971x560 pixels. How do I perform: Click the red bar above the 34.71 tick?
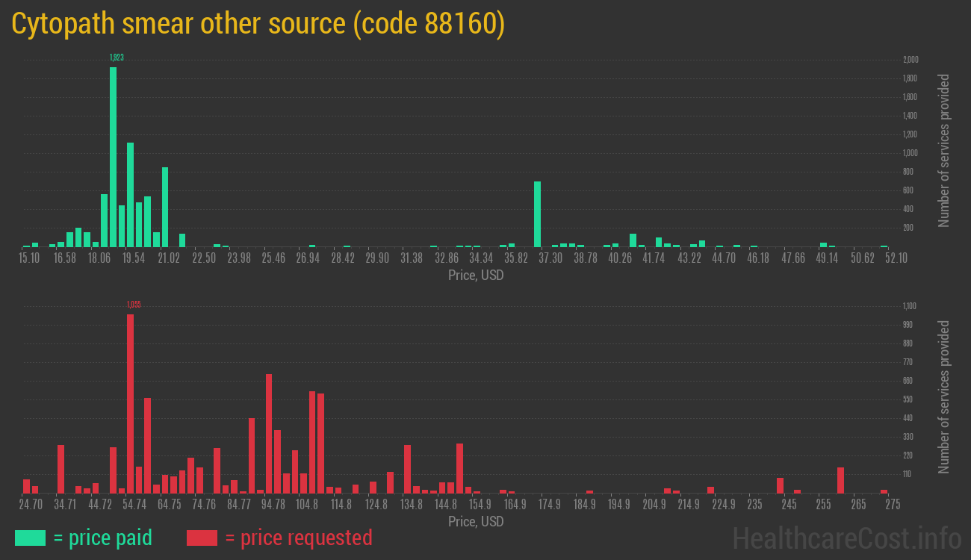pos(61,469)
